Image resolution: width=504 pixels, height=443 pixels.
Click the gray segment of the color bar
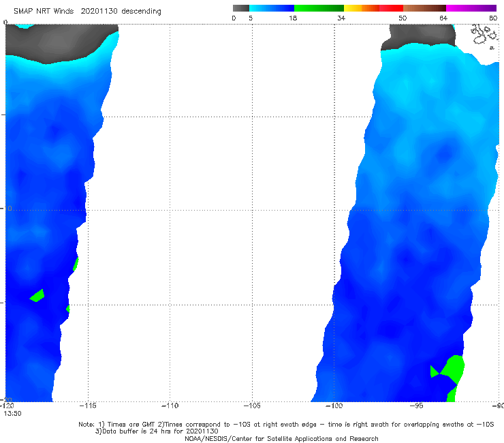240,8
